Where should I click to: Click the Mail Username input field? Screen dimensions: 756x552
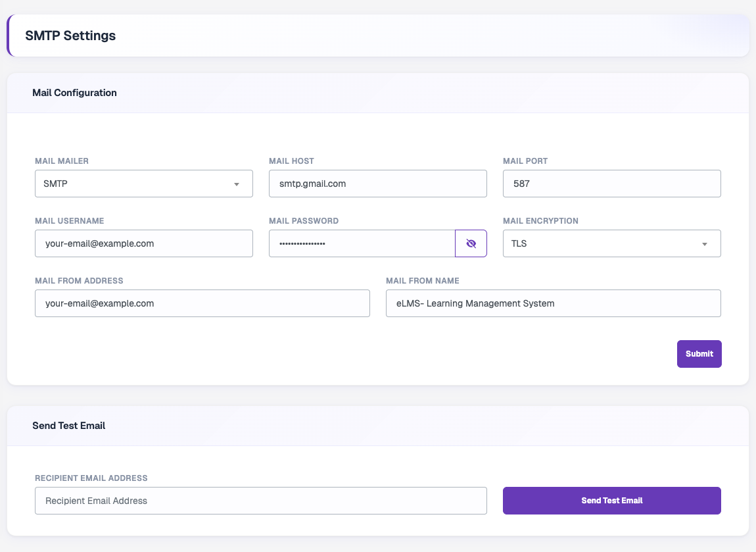coord(144,243)
